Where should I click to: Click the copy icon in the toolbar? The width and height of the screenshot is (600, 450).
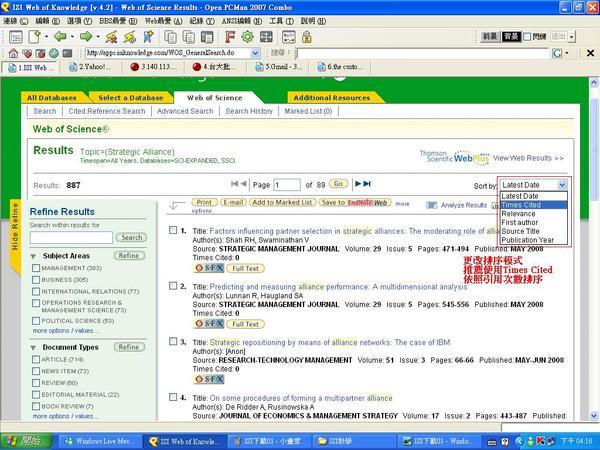click(x=170, y=37)
